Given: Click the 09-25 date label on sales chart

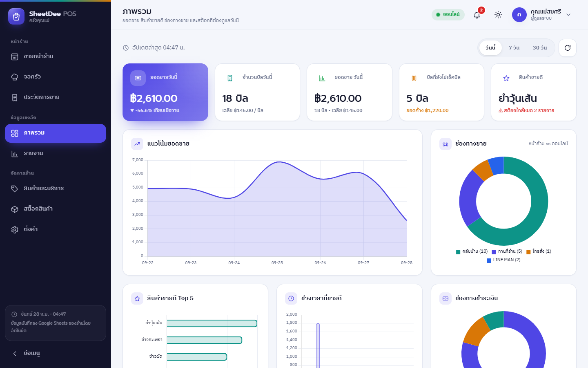Looking at the screenshot, I should point(277,263).
